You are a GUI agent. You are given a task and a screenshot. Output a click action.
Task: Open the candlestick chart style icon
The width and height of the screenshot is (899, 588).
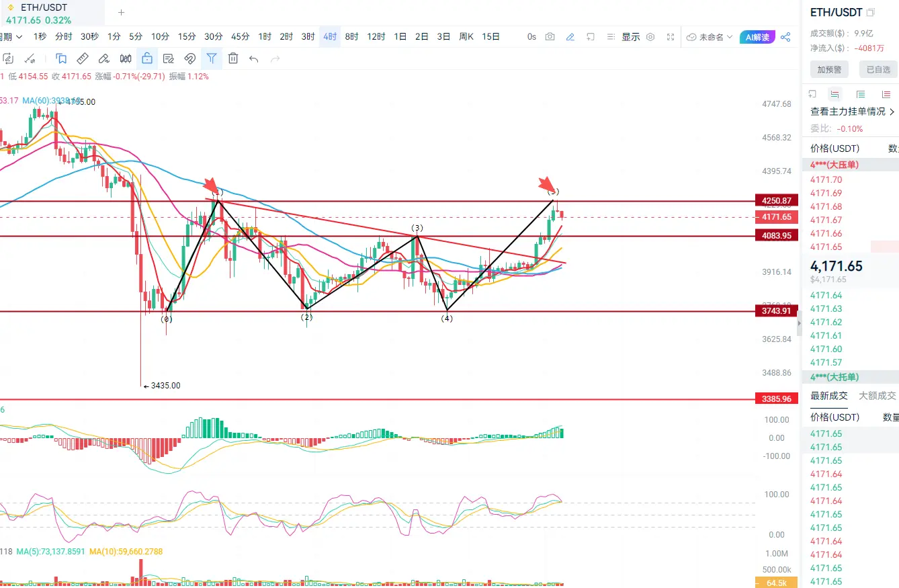click(126, 58)
